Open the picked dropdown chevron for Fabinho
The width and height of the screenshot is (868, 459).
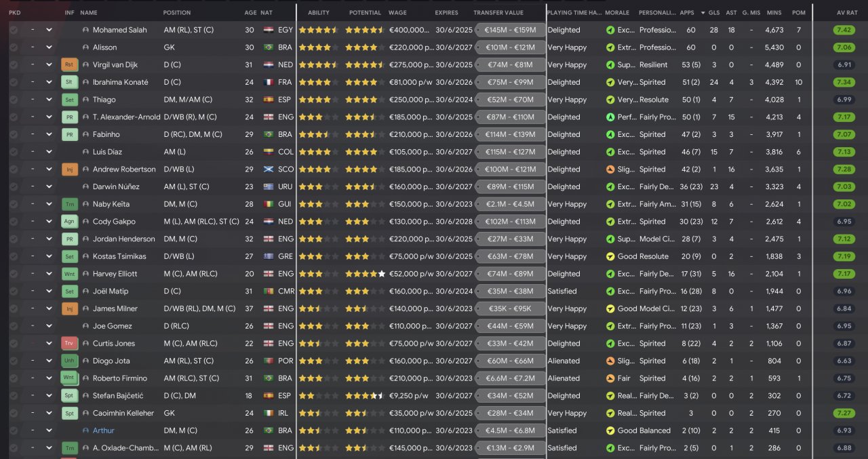[49, 134]
